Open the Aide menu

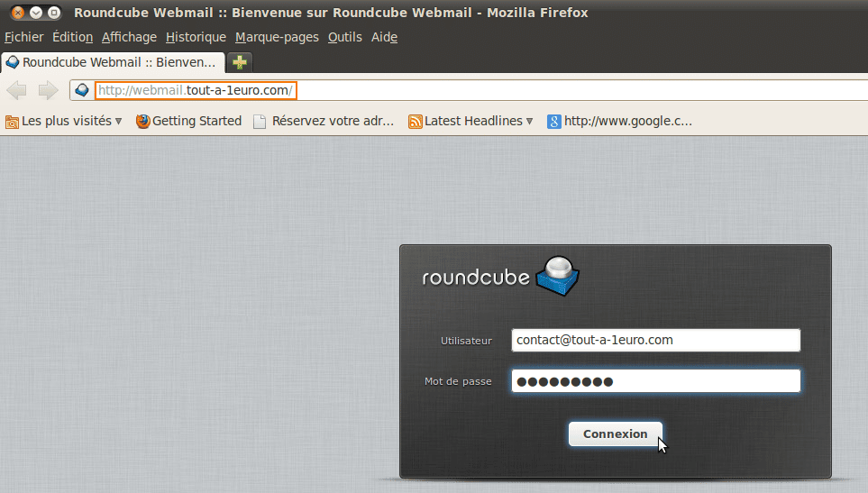(x=384, y=37)
